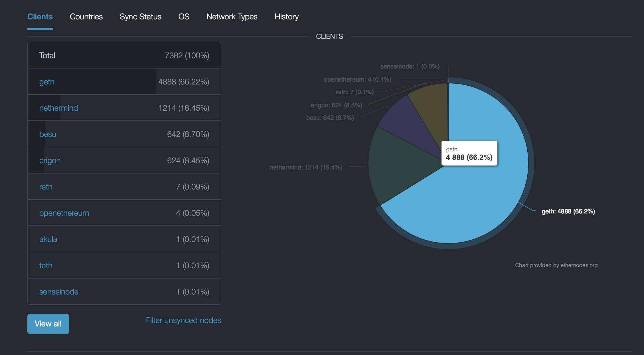Open the openethereum client link
Screen dimensions: 644x355
click(64, 213)
